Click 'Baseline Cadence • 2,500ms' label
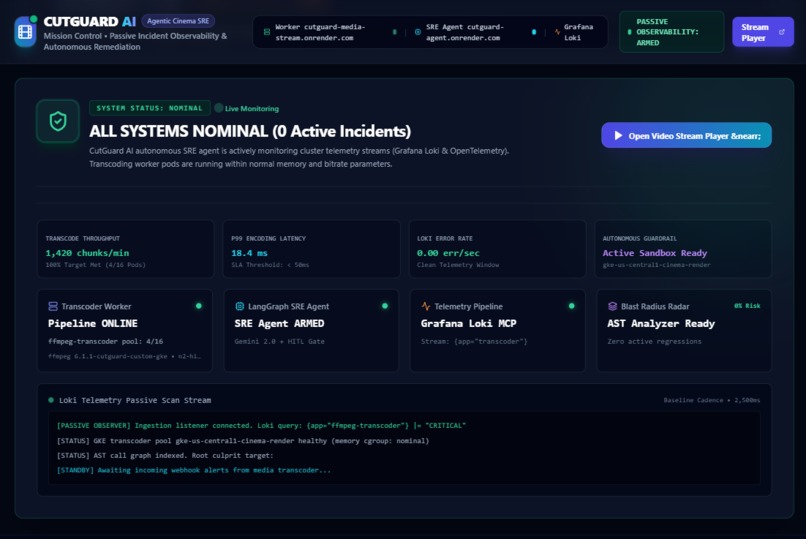This screenshot has height=539, width=806. pos(711,400)
